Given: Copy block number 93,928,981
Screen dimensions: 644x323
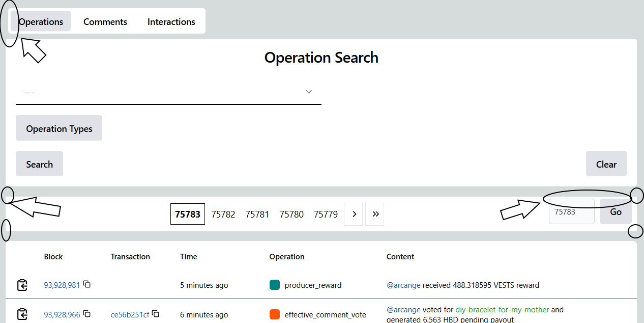Looking at the screenshot, I should 87,284.
